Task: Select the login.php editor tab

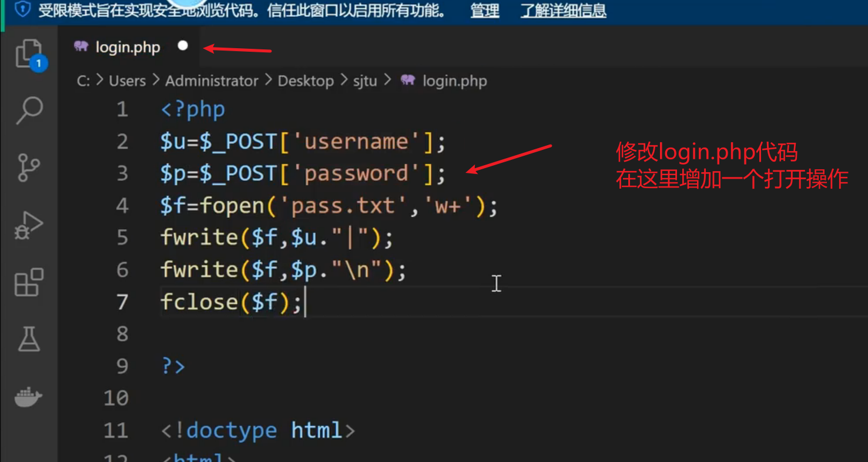Action: [x=129, y=47]
